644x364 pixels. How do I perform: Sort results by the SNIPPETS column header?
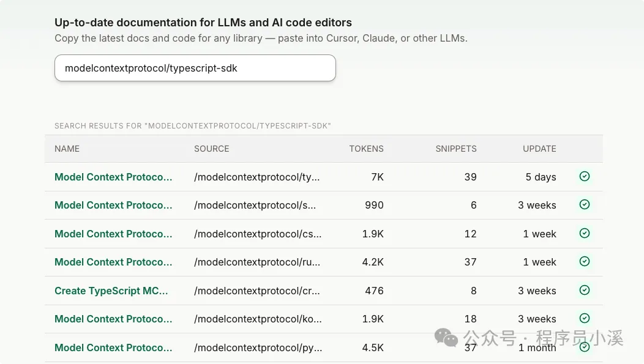(x=455, y=149)
